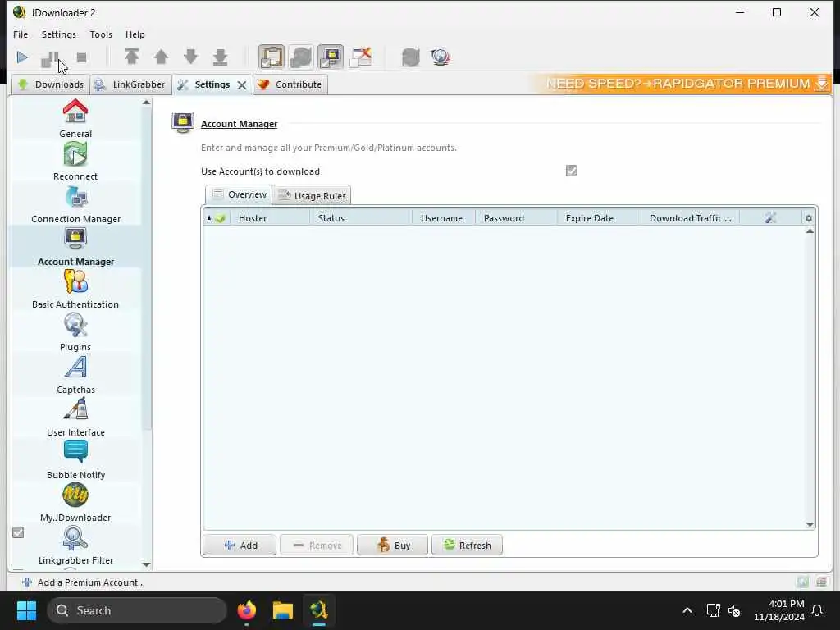This screenshot has width=840, height=630.
Task: Stop all downloads with stop icon
Action: [81, 57]
